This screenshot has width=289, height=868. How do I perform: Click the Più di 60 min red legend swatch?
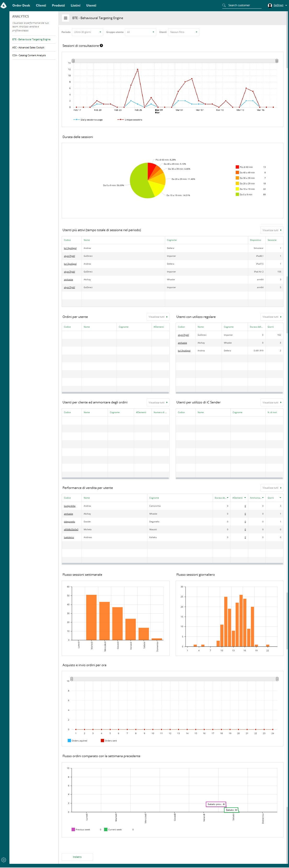coord(237,167)
